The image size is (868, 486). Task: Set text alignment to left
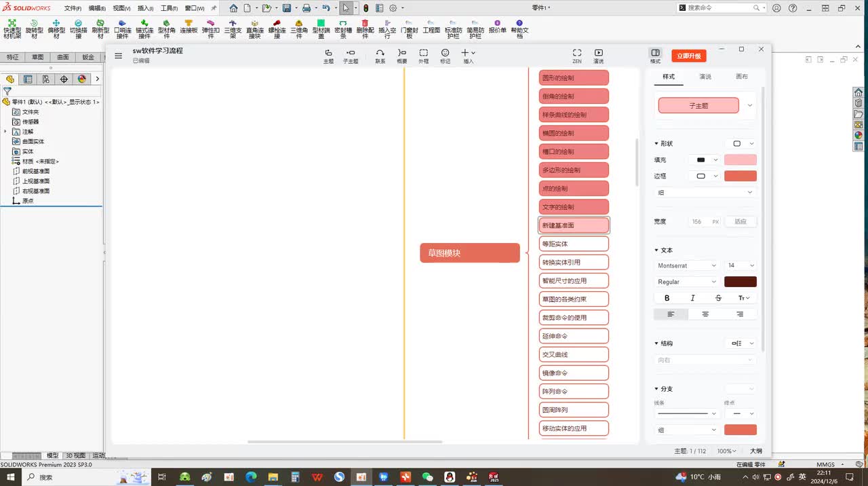671,314
